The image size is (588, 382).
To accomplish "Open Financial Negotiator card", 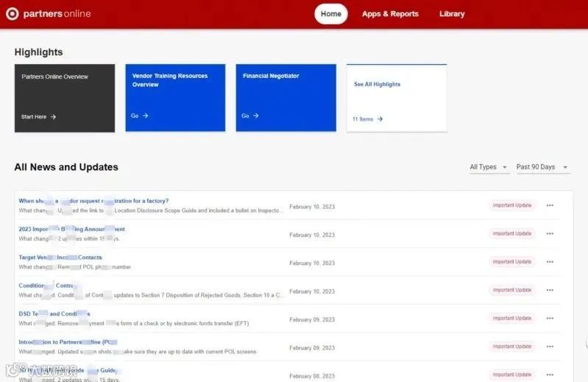I will coord(286,97).
